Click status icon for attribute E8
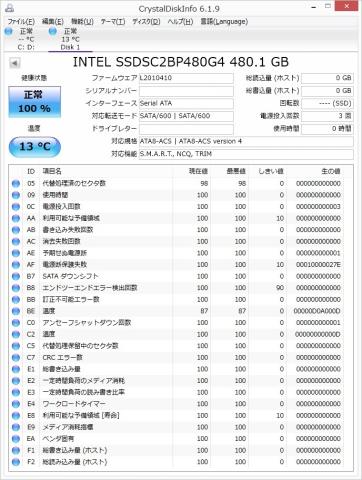Viewport: 362px width, 480px height. [16, 416]
